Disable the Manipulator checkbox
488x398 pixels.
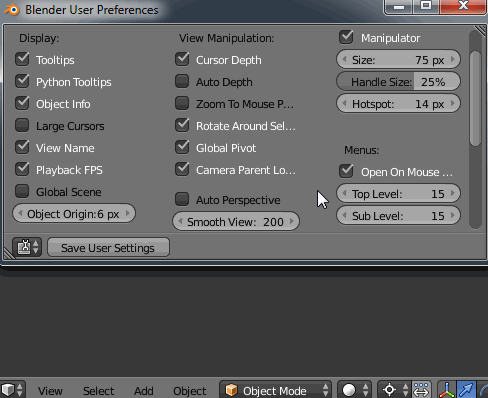tap(346, 37)
